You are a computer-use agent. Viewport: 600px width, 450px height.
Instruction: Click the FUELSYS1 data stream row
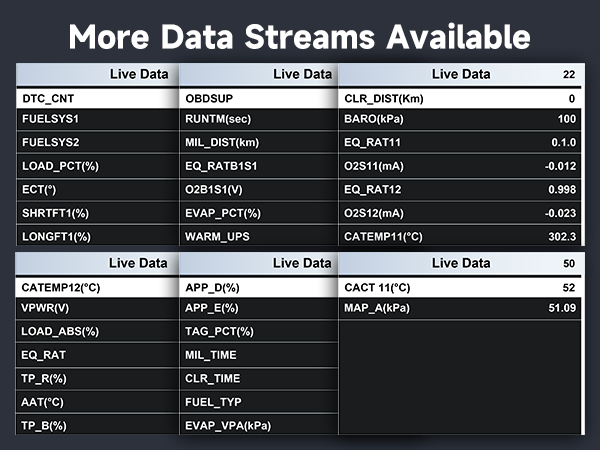[x=97, y=121]
